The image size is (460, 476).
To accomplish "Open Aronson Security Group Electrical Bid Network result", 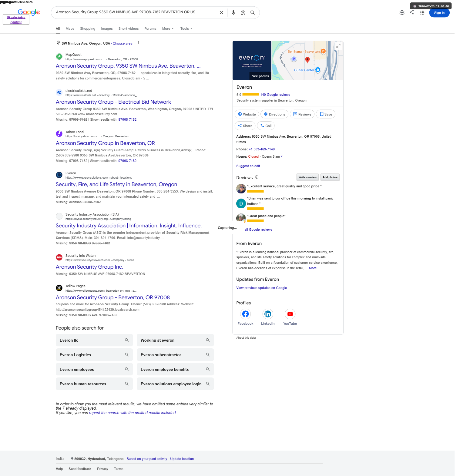I will point(113,102).
